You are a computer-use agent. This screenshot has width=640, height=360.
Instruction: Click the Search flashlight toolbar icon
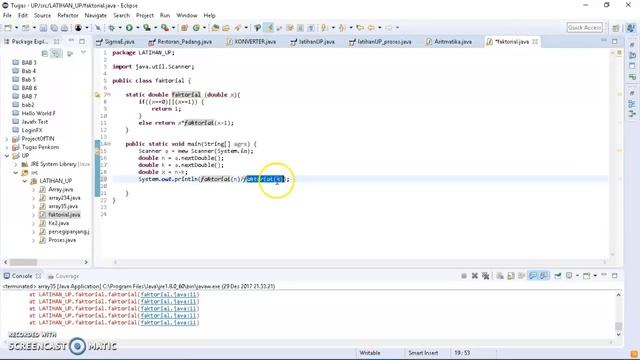click(x=238, y=28)
